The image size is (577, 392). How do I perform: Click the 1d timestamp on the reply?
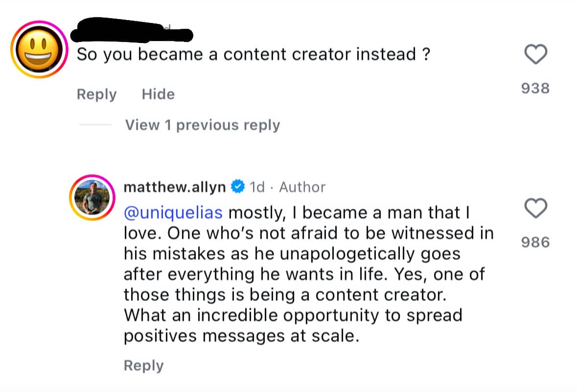click(257, 187)
